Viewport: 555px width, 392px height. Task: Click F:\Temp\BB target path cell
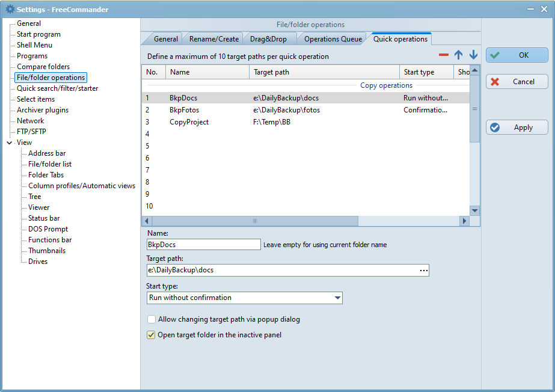(x=271, y=122)
